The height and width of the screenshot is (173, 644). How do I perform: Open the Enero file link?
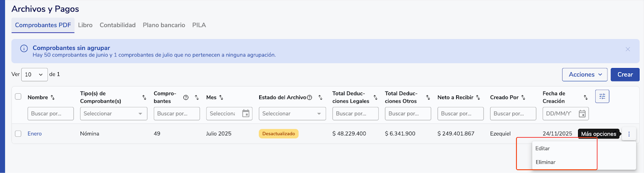(x=35, y=134)
